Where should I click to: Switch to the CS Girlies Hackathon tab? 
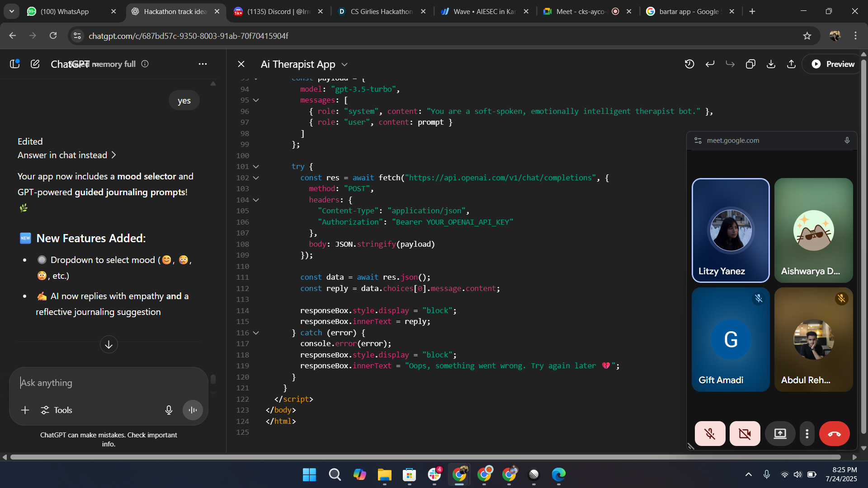[381, 11]
